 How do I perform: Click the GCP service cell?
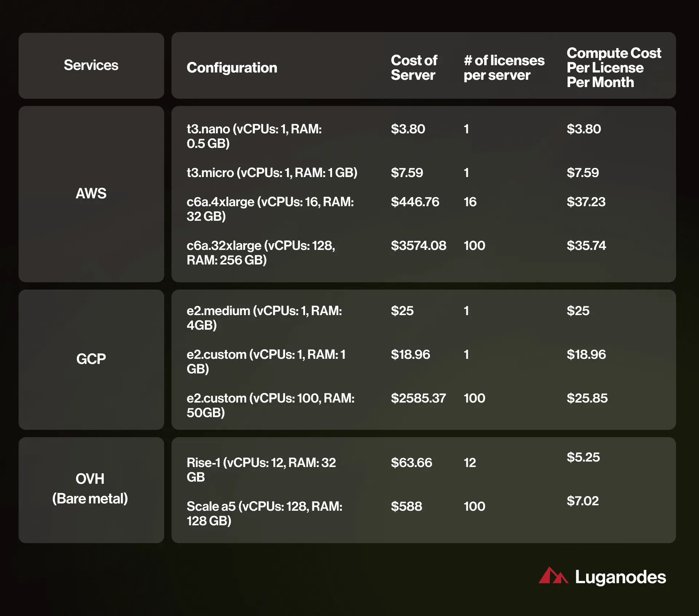click(x=91, y=360)
